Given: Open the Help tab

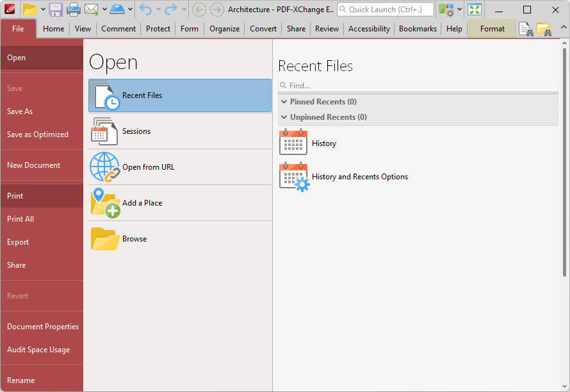Looking at the screenshot, I should click(x=455, y=29).
